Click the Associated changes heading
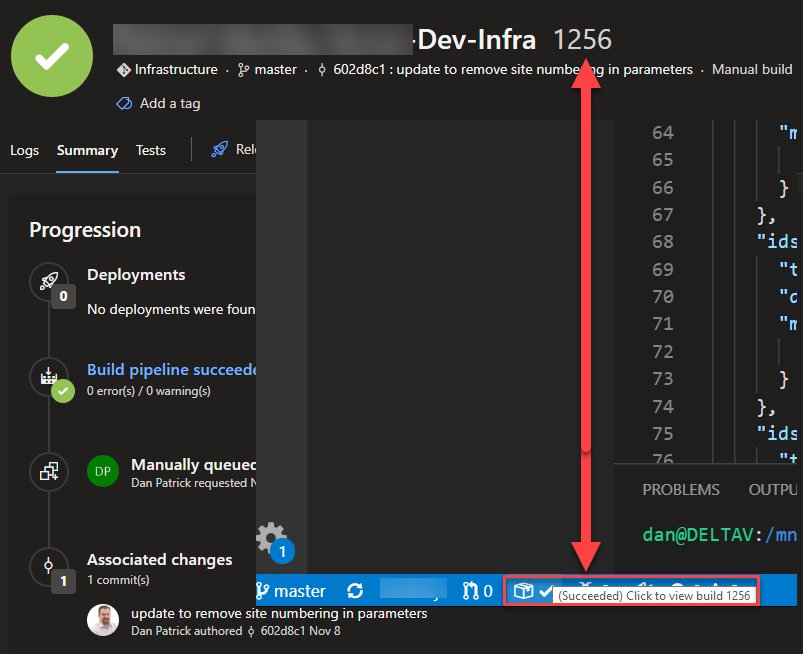The image size is (803, 654). pyautogui.click(x=160, y=560)
